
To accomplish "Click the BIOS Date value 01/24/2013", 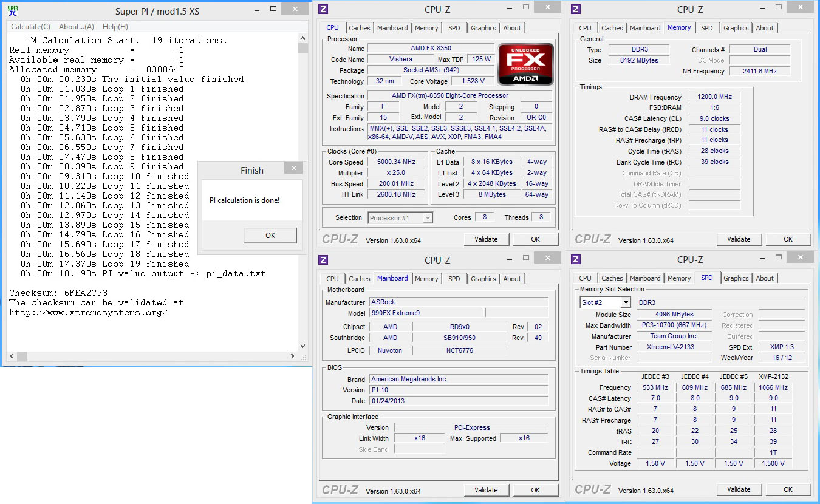I will point(459,401).
